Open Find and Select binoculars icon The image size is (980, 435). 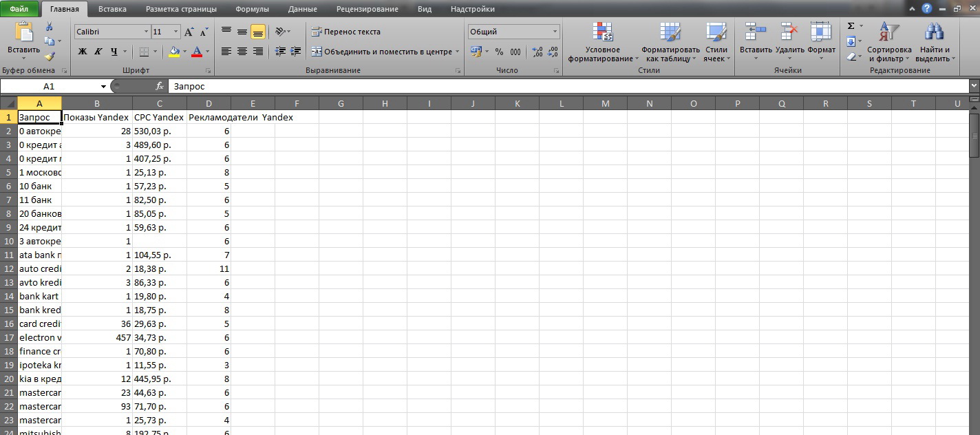pyautogui.click(x=934, y=32)
